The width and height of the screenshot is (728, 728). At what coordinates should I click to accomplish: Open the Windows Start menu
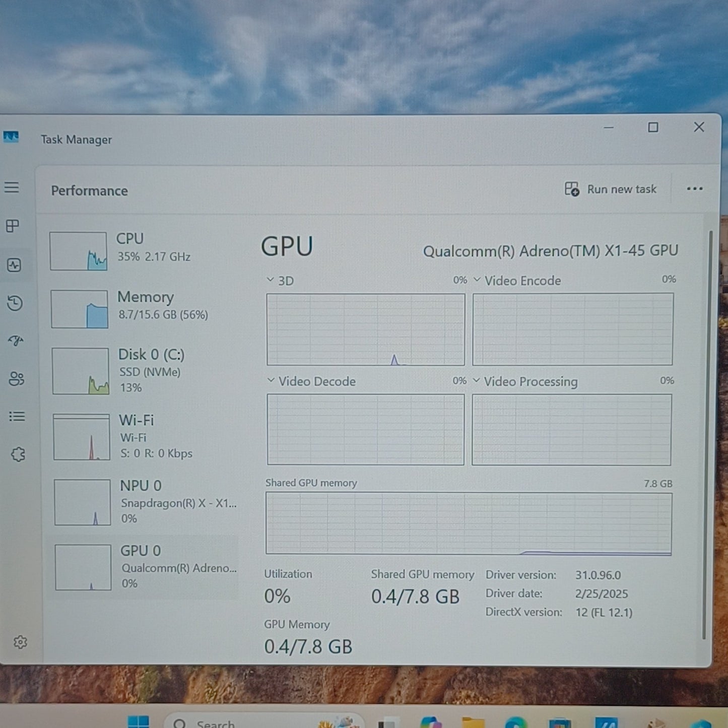[x=138, y=722]
